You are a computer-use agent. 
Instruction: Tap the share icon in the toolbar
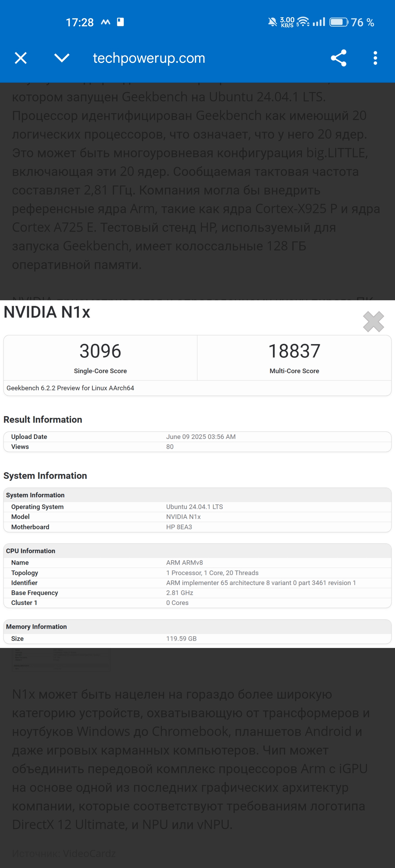(x=338, y=58)
